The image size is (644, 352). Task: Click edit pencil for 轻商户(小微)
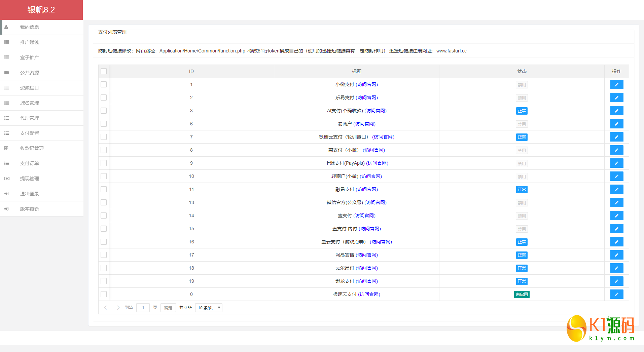616,176
